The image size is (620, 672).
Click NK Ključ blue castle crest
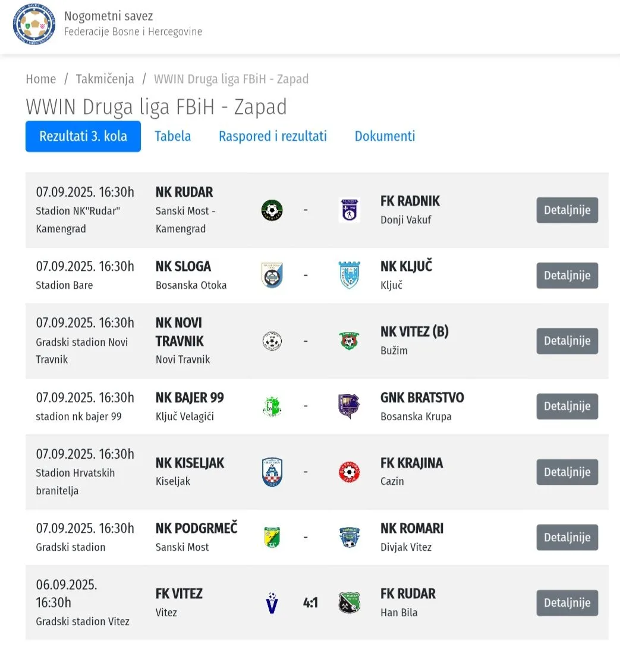point(349,275)
